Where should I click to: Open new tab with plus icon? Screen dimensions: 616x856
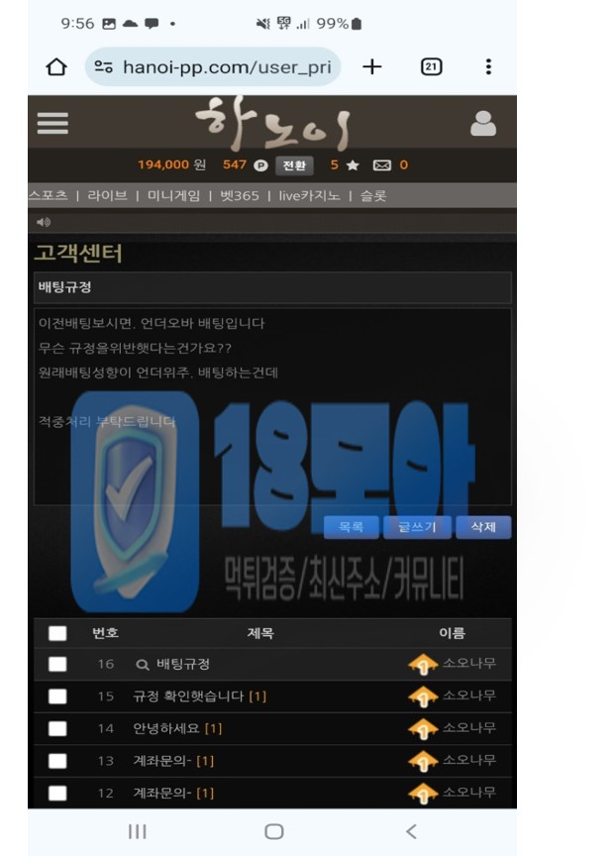(372, 66)
